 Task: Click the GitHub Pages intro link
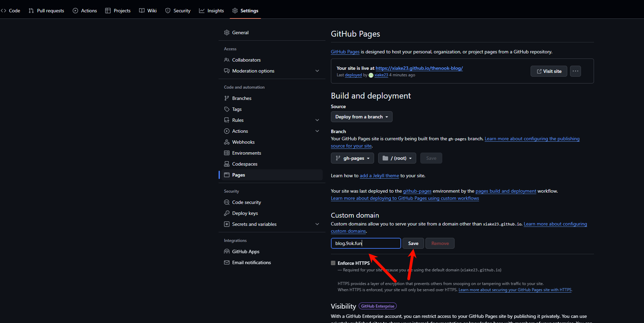(345, 52)
